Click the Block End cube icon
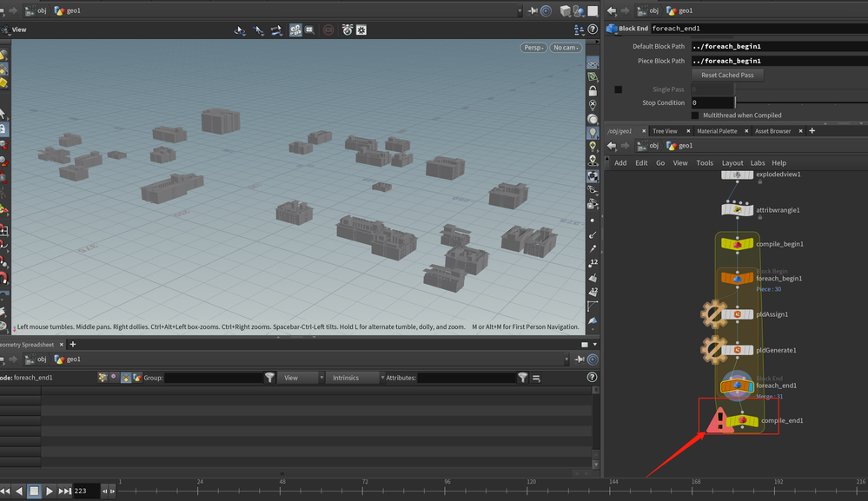The image size is (868, 501). tap(612, 29)
